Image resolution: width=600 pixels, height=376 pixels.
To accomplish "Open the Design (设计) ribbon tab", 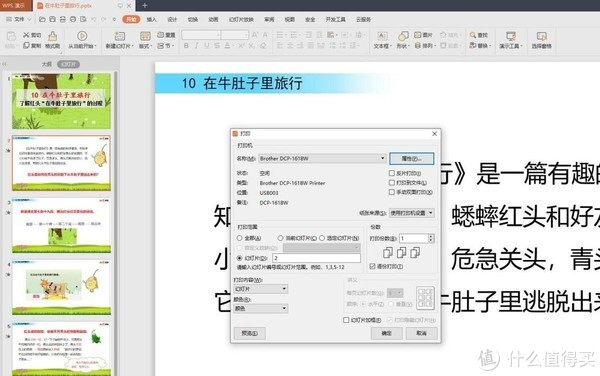I will [172, 19].
